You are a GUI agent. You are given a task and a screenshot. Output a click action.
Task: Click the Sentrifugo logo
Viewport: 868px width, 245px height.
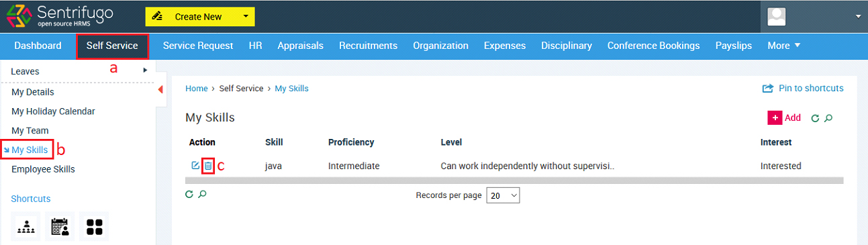click(x=60, y=17)
